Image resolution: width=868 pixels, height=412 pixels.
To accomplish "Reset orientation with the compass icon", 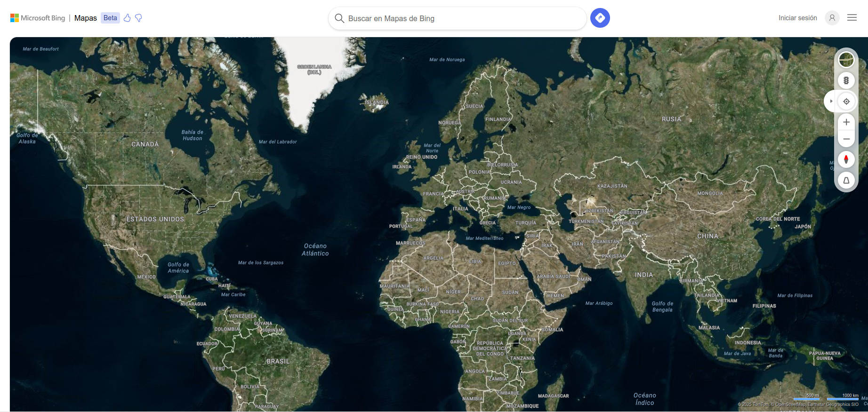I will 846,159.
